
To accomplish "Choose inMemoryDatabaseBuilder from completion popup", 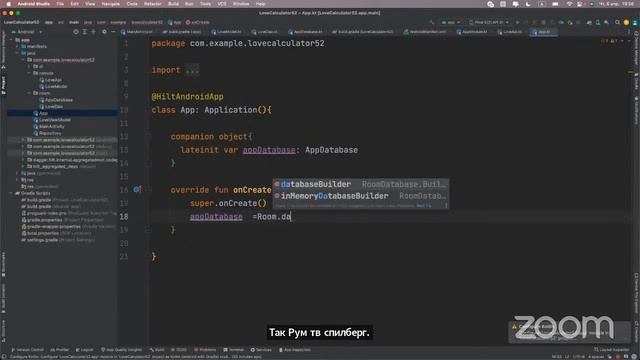I will click(x=361, y=196).
